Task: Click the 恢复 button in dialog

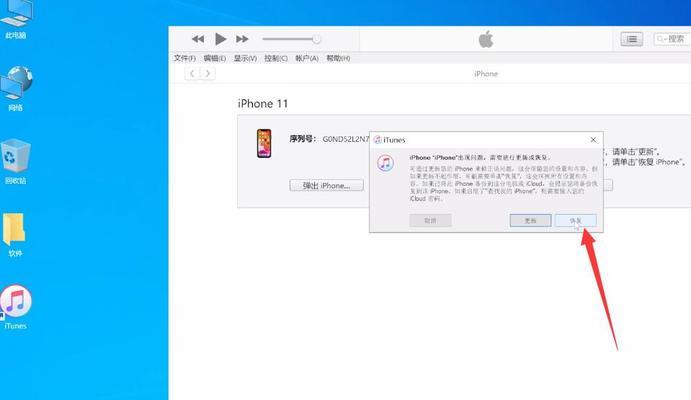Action: [x=576, y=220]
